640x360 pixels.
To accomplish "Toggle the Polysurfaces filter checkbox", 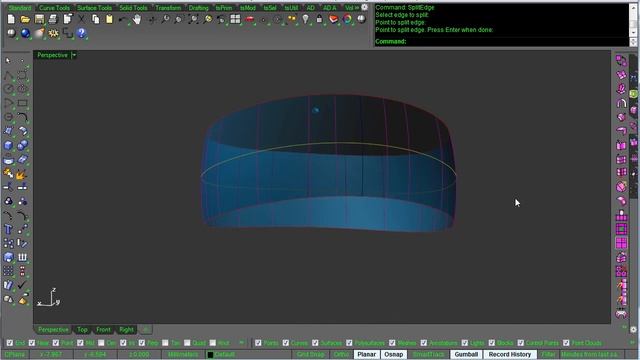I will pyautogui.click(x=349, y=343).
